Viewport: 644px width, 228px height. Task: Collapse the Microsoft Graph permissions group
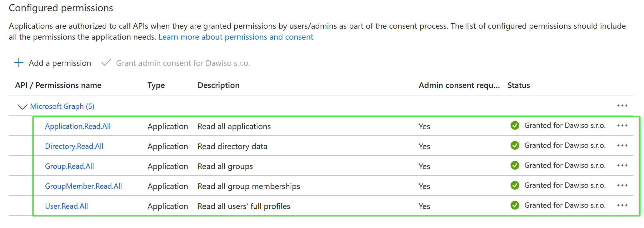pos(22,107)
